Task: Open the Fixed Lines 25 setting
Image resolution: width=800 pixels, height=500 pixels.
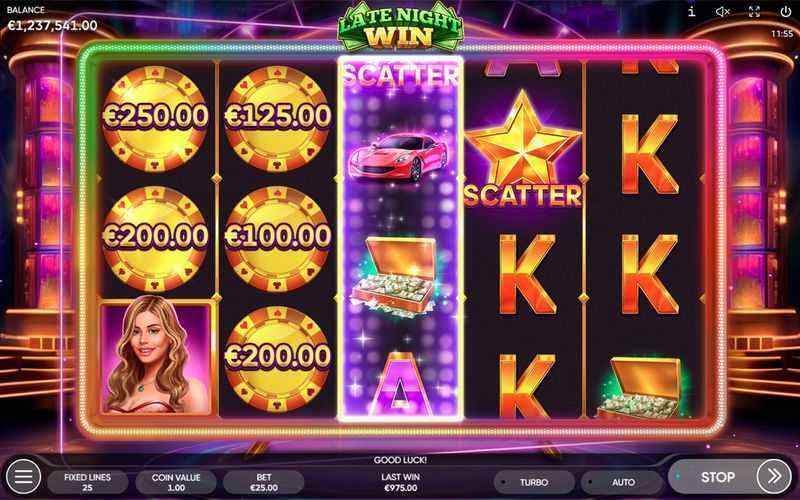Action: (x=87, y=482)
